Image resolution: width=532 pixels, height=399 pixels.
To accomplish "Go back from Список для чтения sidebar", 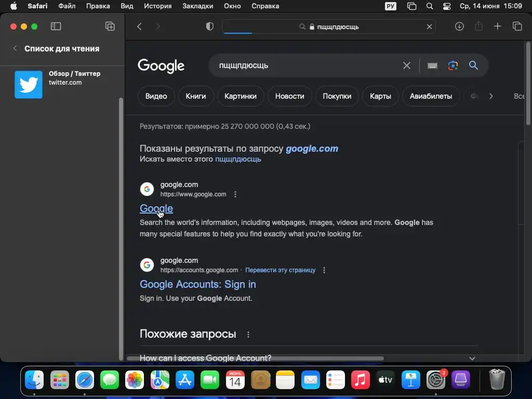I will tap(15, 48).
